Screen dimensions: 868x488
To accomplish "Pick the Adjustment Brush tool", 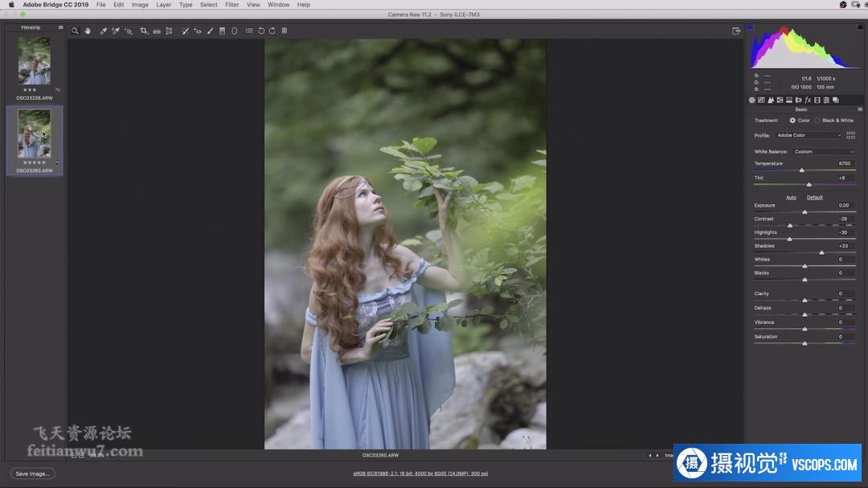I will pos(210,31).
